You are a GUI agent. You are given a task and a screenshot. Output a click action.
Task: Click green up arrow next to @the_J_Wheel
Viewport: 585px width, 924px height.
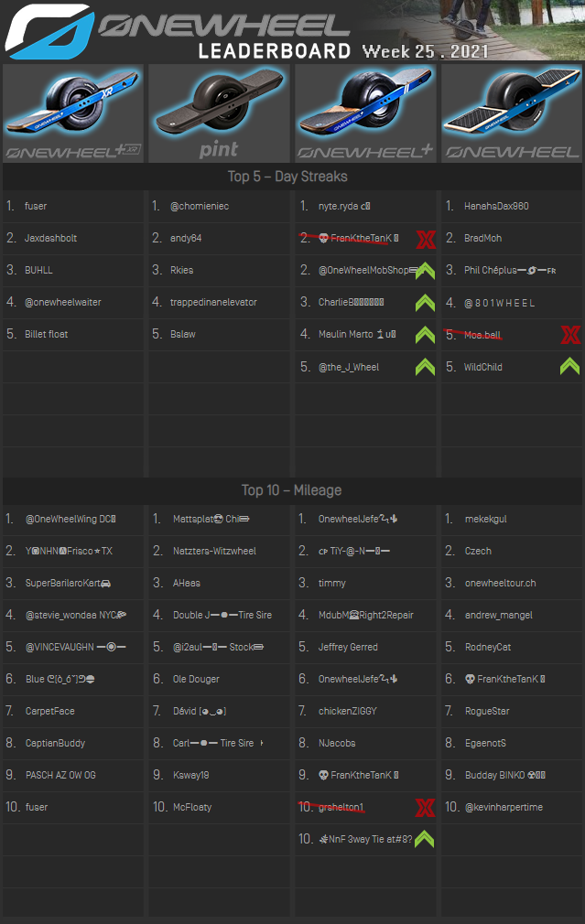click(x=424, y=366)
